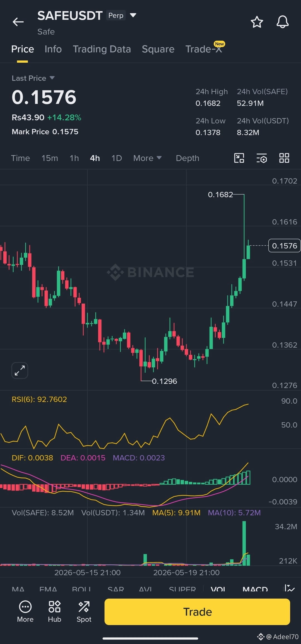The height and width of the screenshot is (644, 301).
Task: Toggle the VOL indicator
Action: click(218, 589)
